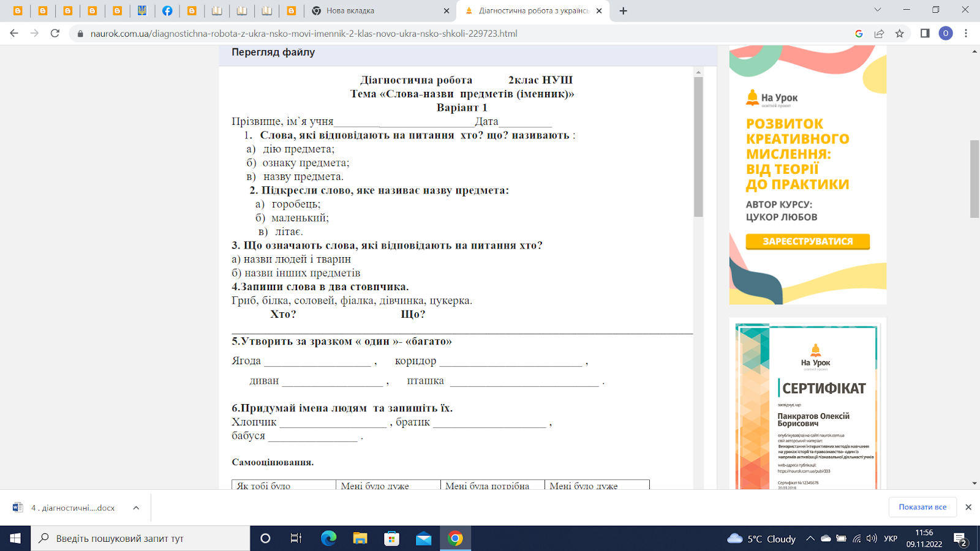The width and height of the screenshot is (980, 551).
Task: Switch to the Ukrainian trident emblem tab
Action: pos(142,11)
